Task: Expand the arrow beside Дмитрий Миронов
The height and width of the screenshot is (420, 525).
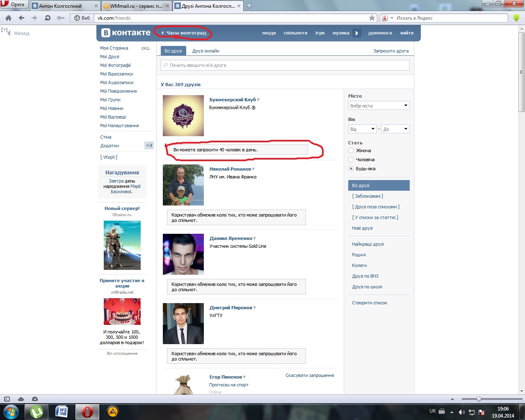Action: point(254,308)
